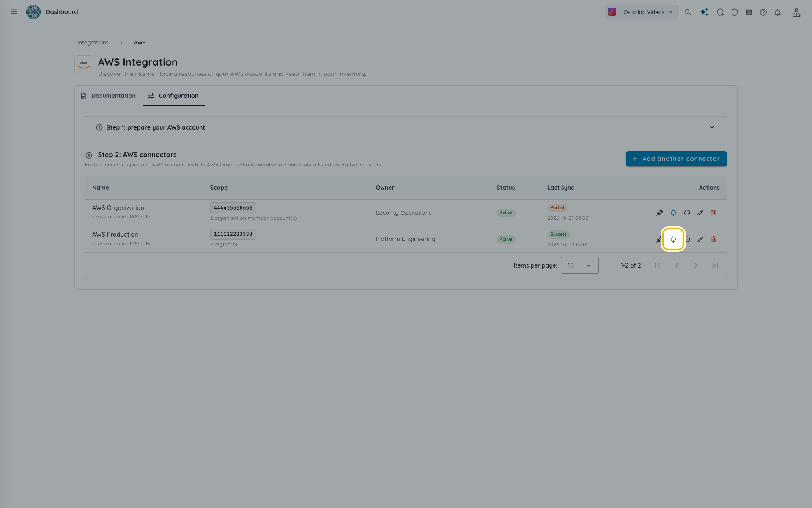Click the Success sync status badge
The image size is (812, 508).
point(558,234)
